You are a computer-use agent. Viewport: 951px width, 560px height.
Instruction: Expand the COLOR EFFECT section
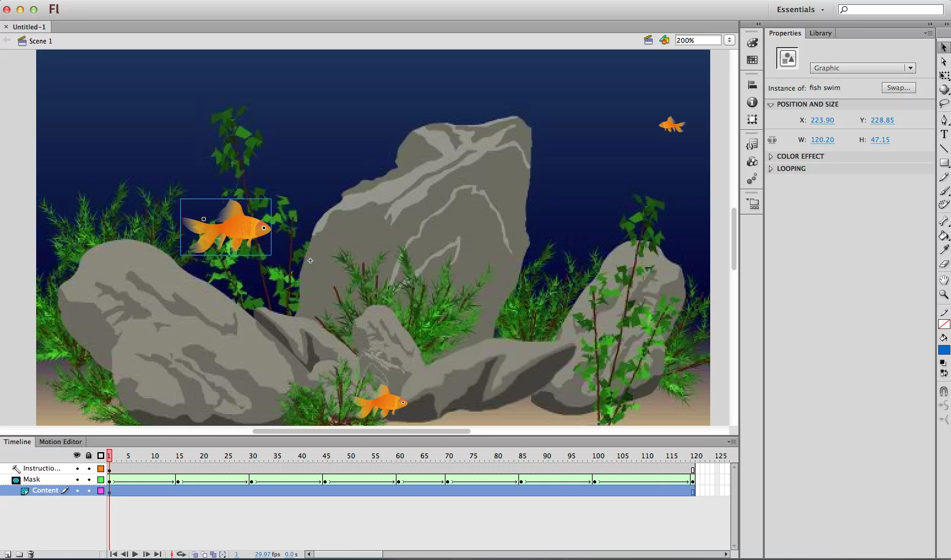point(771,156)
